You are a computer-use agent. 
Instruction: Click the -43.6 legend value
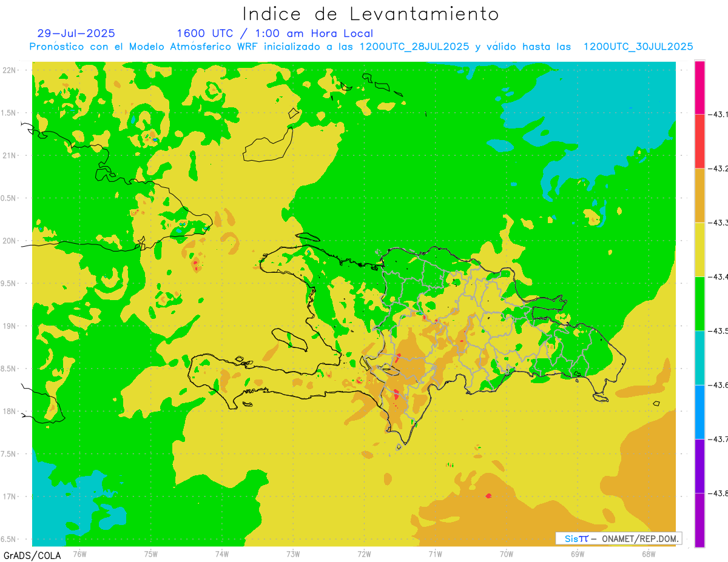pyautogui.click(x=718, y=385)
